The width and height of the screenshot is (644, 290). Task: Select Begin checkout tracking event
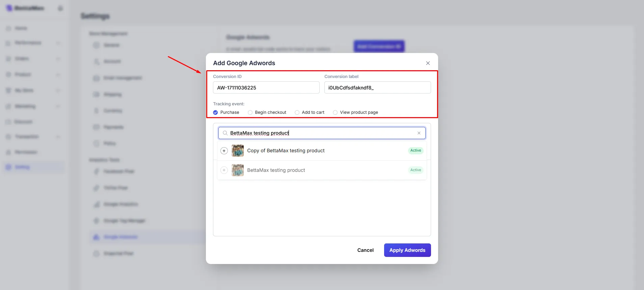pos(250,112)
